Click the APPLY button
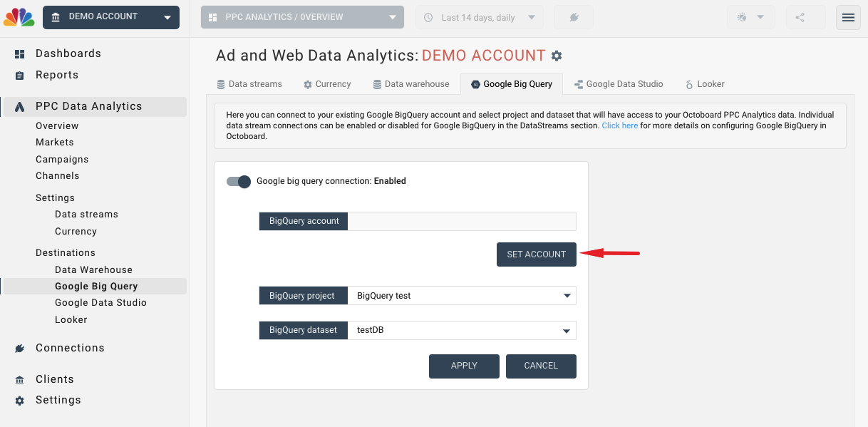 [464, 366]
